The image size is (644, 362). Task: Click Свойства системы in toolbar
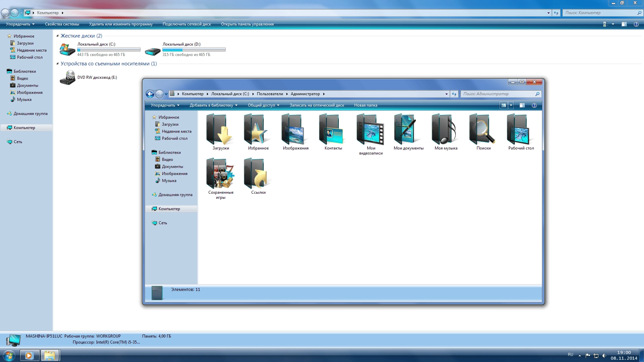coord(62,24)
